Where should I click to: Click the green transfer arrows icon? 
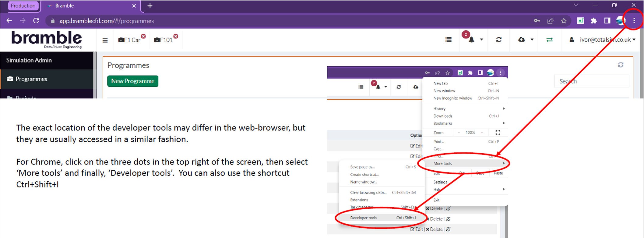click(549, 40)
